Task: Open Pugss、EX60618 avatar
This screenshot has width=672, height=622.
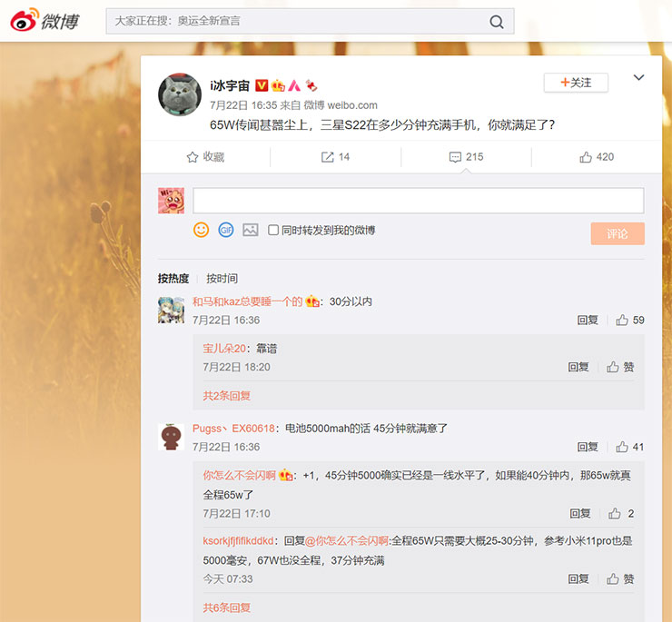Action: 171,437
